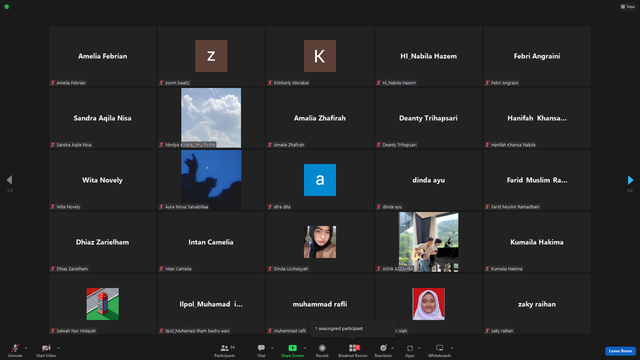The width and height of the screenshot is (640, 360).
Task: Open the Participants panel
Action: click(224, 350)
